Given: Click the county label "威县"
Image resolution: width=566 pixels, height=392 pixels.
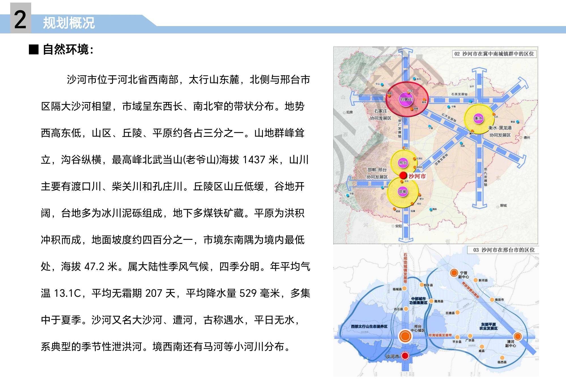Looking at the screenshot, I should point(482,351).
